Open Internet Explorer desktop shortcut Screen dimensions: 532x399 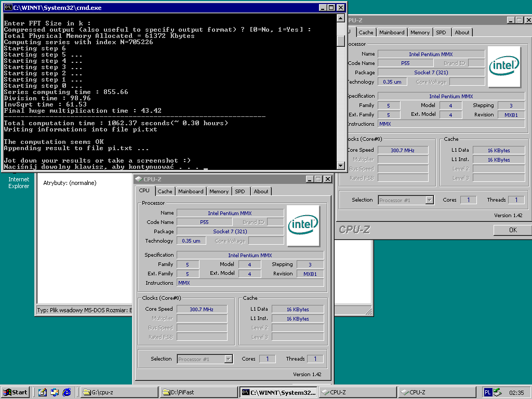(19, 182)
